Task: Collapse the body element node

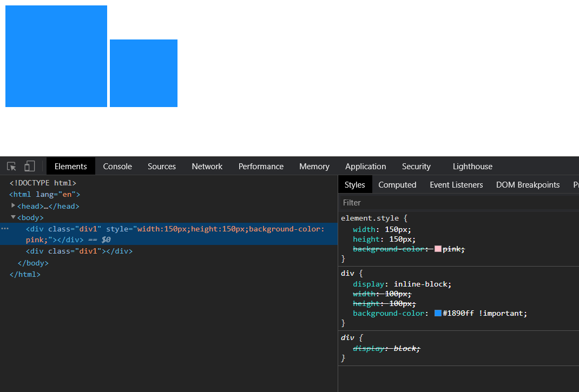Action: pos(13,217)
